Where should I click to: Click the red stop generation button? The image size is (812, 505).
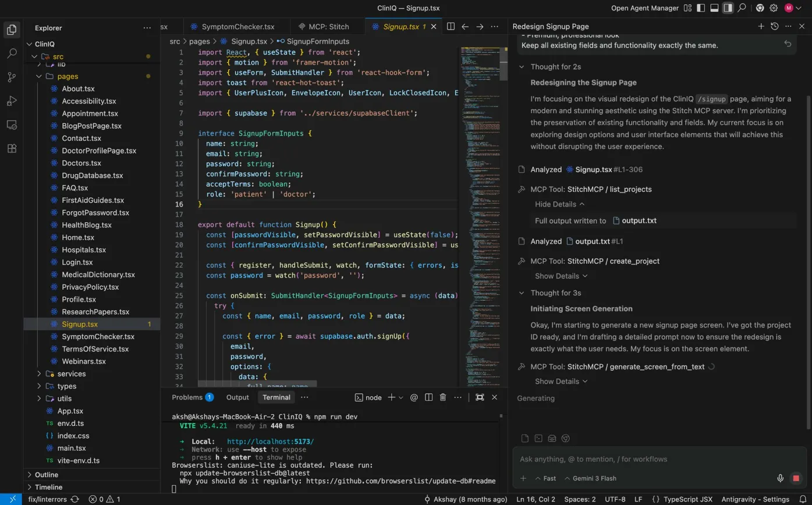tap(796, 478)
